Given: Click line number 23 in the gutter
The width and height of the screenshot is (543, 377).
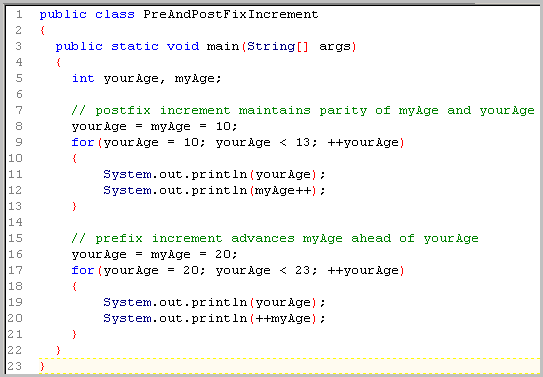Looking at the screenshot, I should [x=15, y=366].
